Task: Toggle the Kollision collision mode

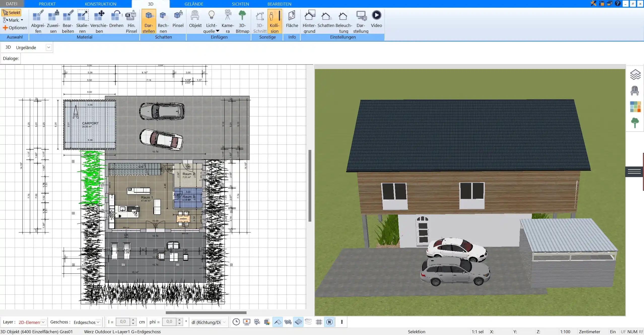Action: (x=275, y=21)
